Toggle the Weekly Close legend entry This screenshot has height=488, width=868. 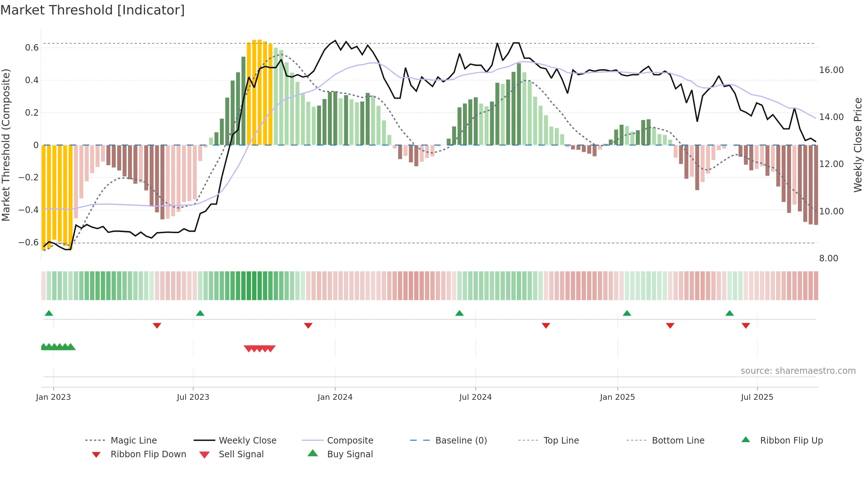point(235,440)
